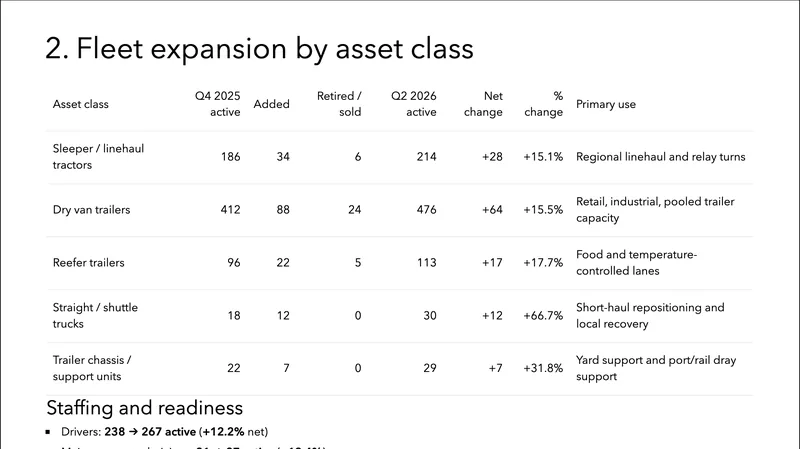Select the 'Q2 2026 active' column header

pos(414,104)
